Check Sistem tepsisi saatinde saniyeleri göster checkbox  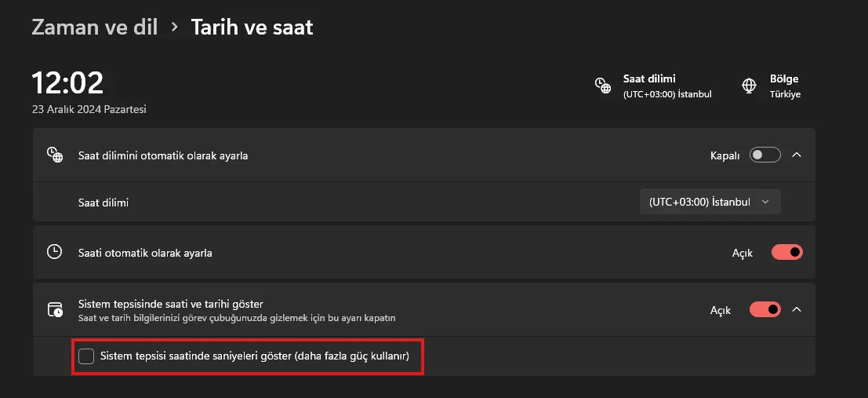[x=85, y=356]
